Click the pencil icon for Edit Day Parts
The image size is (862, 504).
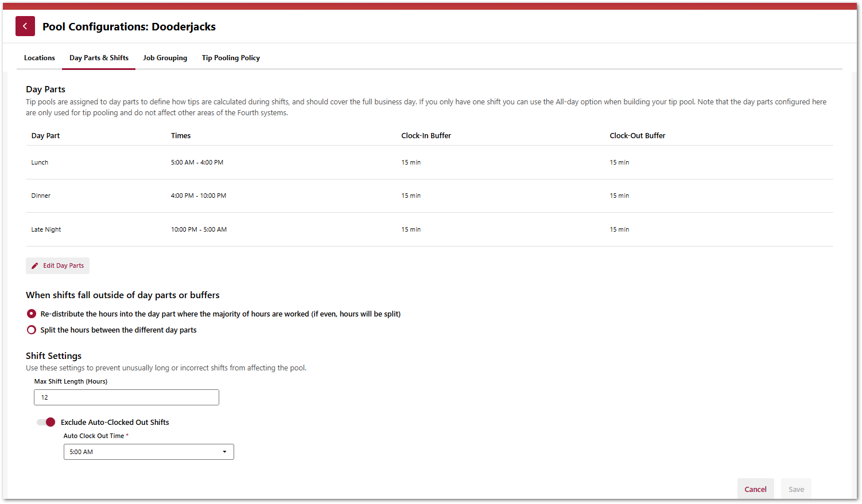tap(35, 266)
